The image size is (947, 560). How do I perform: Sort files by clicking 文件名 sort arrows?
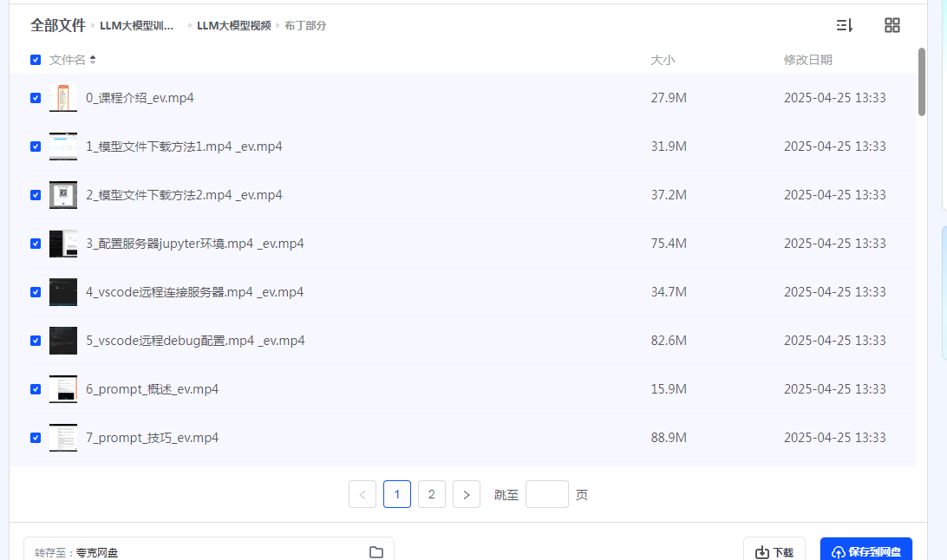[93, 60]
